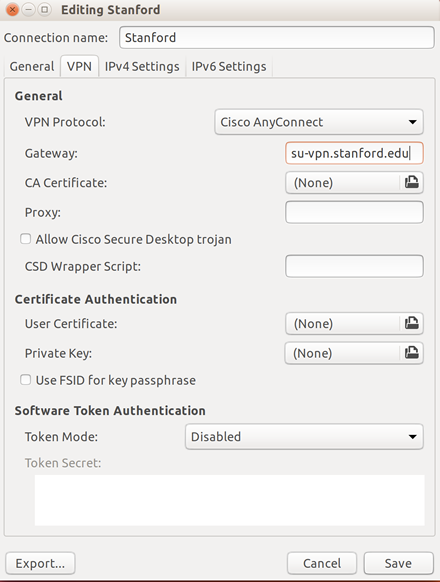
Task: Save the connection settings
Action: (x=398, y=563)
